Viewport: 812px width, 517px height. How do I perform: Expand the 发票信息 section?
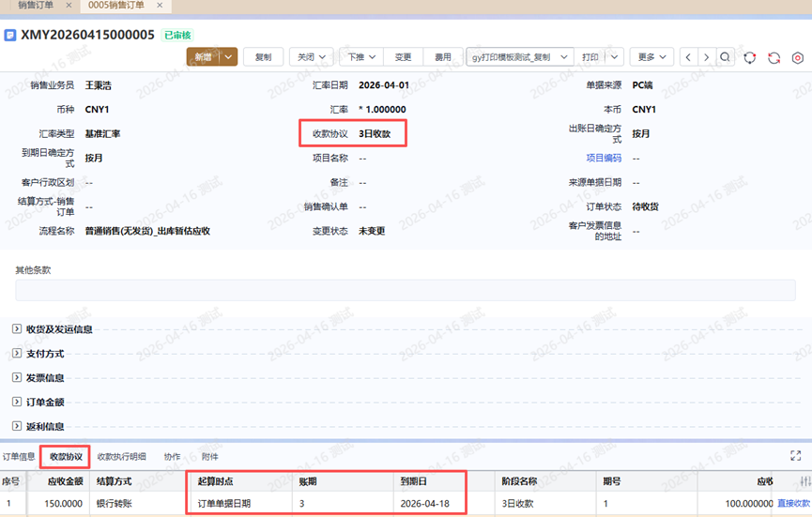(x=17, y=378)
